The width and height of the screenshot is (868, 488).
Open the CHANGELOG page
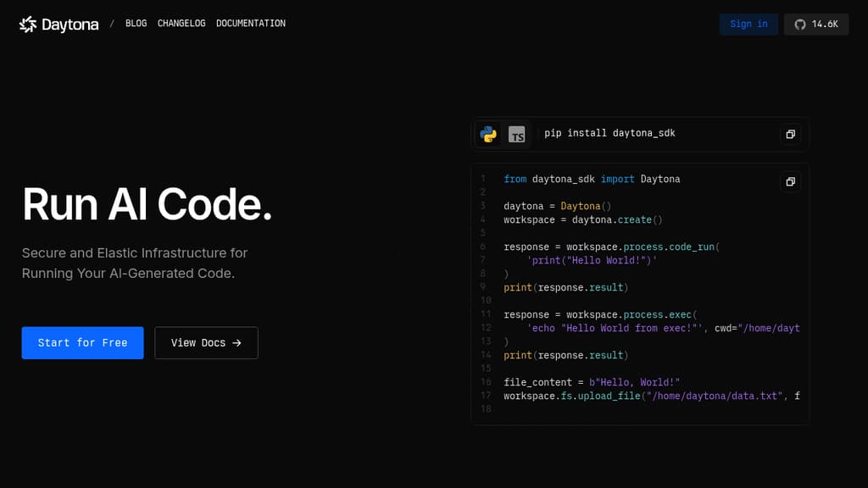tap(181, 24)
